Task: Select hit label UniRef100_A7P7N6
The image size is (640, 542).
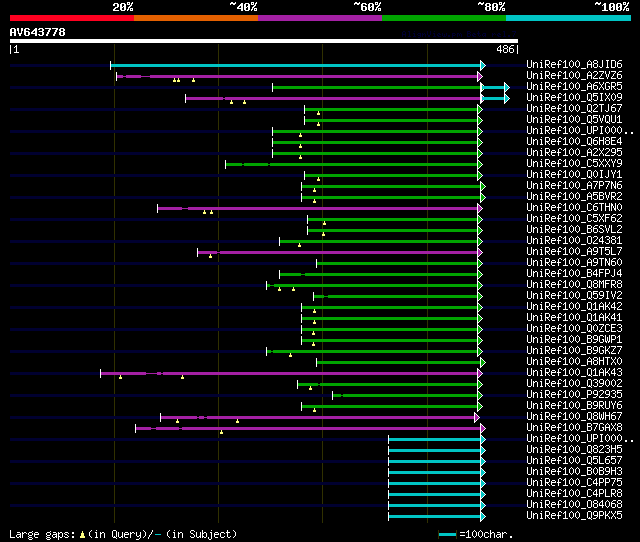Action: [574, 186]
